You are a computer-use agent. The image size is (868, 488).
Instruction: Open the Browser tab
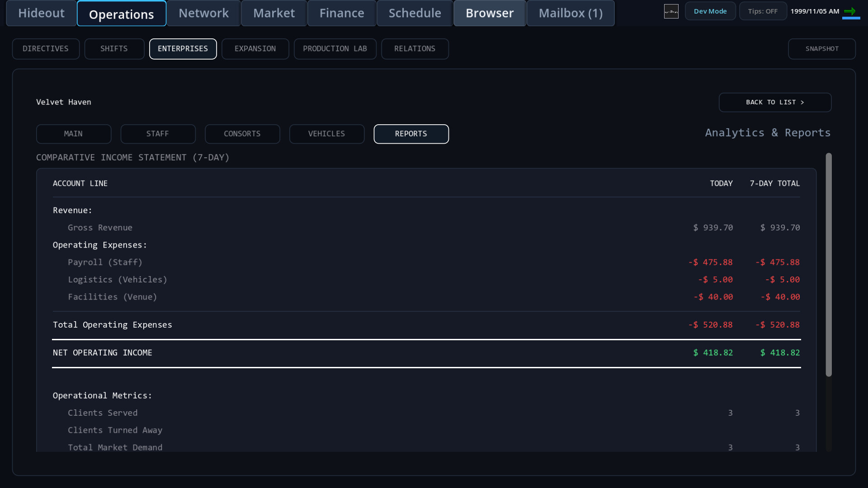tap(490, 13)
